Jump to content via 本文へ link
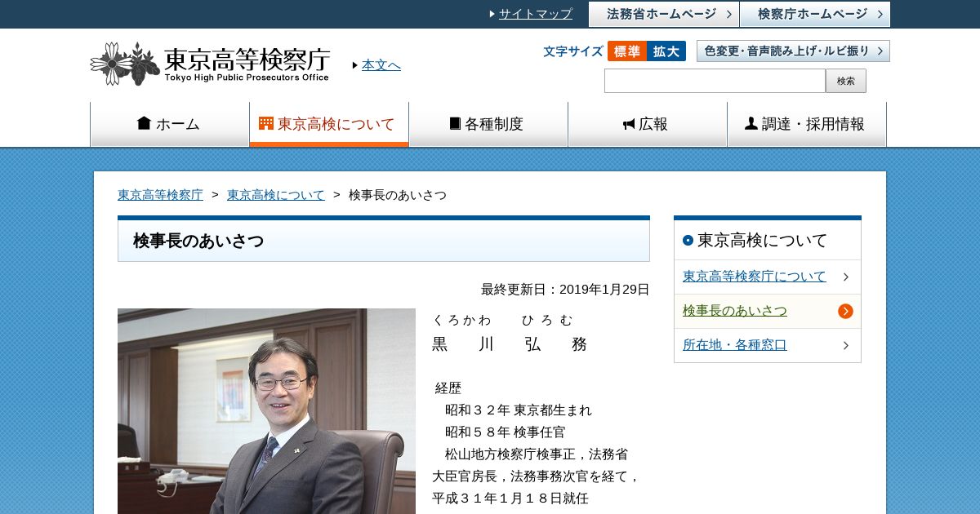Image resolution: width=980 pixels, height=514 pixels. [381, 65]
